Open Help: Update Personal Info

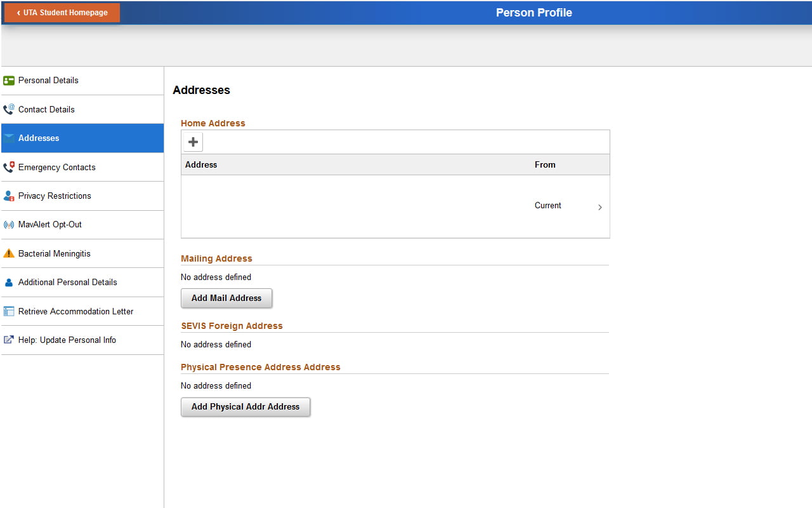click(x=68, y=340)
